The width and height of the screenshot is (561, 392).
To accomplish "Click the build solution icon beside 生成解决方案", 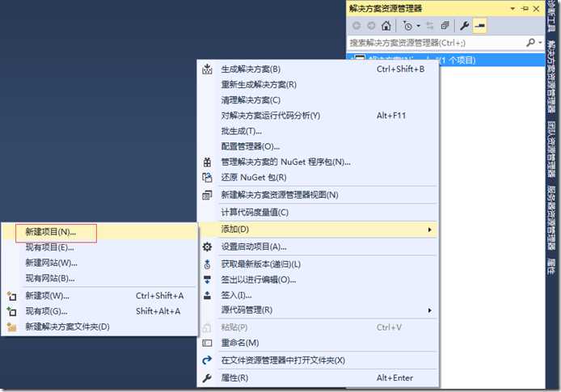I will [x=207, y=69].
